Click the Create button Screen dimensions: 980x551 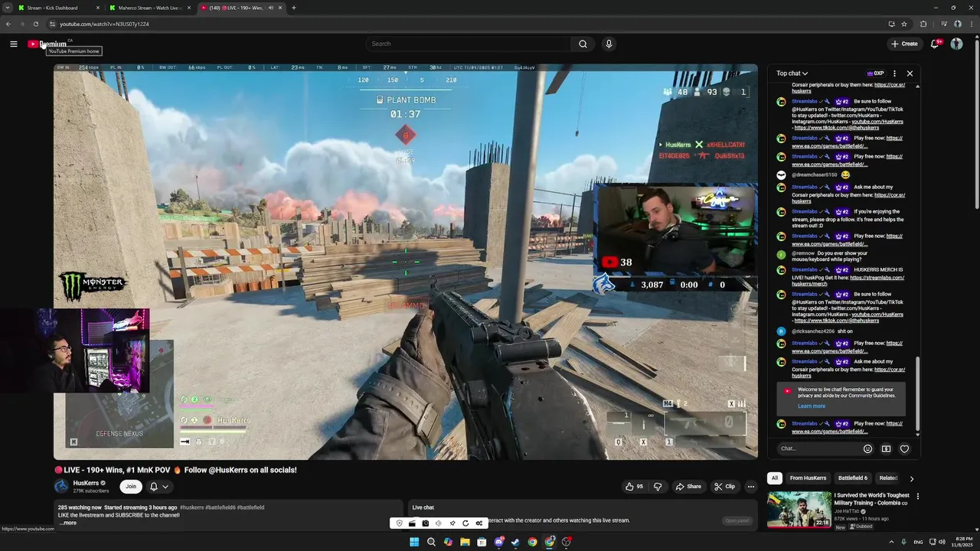[x=904, y=44]
